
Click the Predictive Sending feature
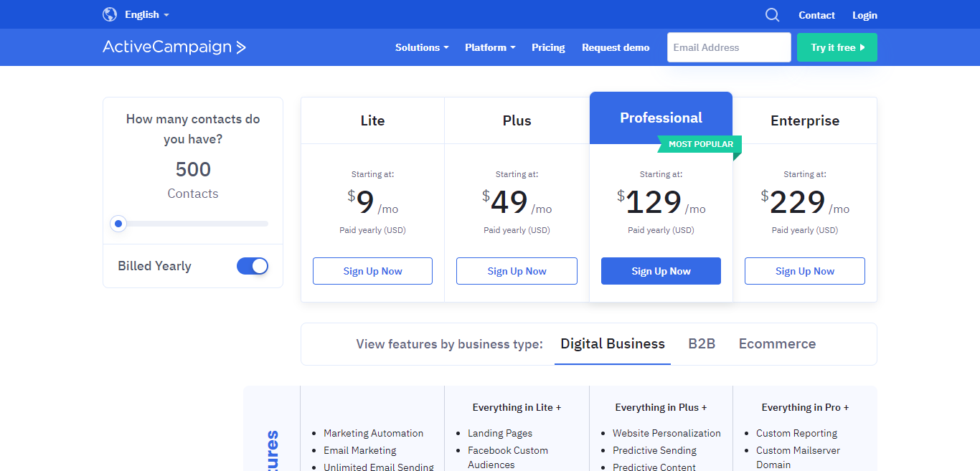[654, 450]
